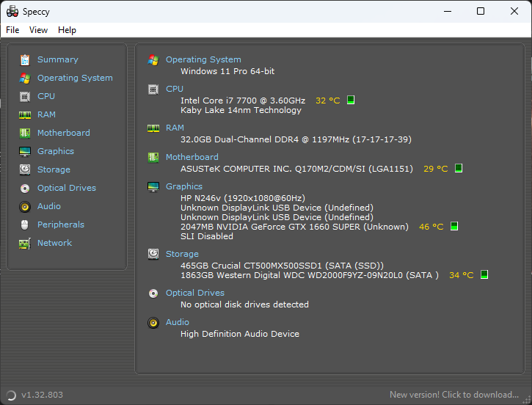Click the Storage hard drive icon in sidebar

(x=25, y=169)
